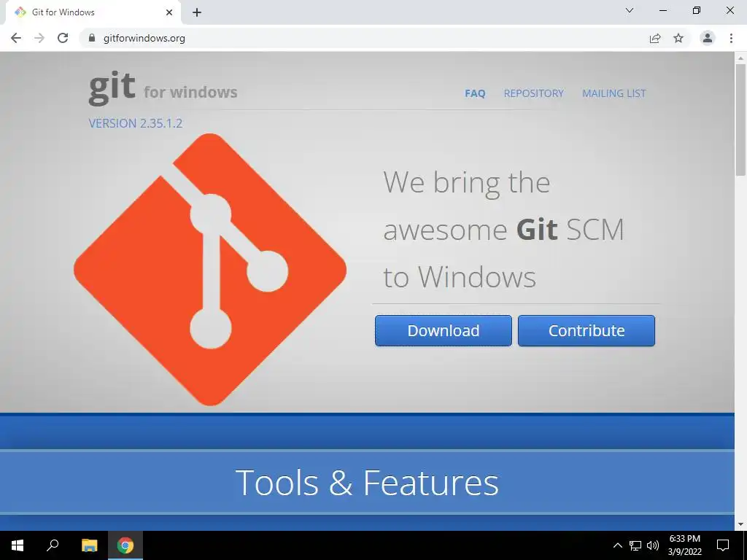Go to the REPOSITORY link

pos(533,93)
